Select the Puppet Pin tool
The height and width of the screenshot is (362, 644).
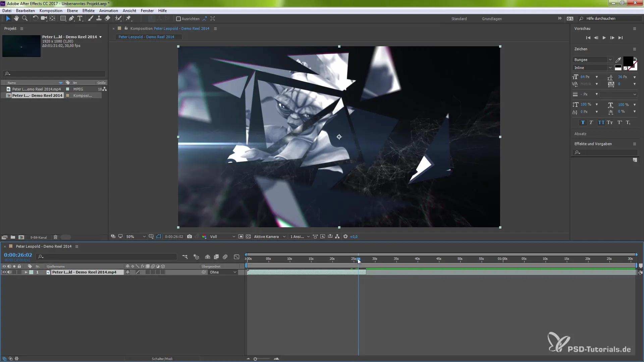(128, 18)
